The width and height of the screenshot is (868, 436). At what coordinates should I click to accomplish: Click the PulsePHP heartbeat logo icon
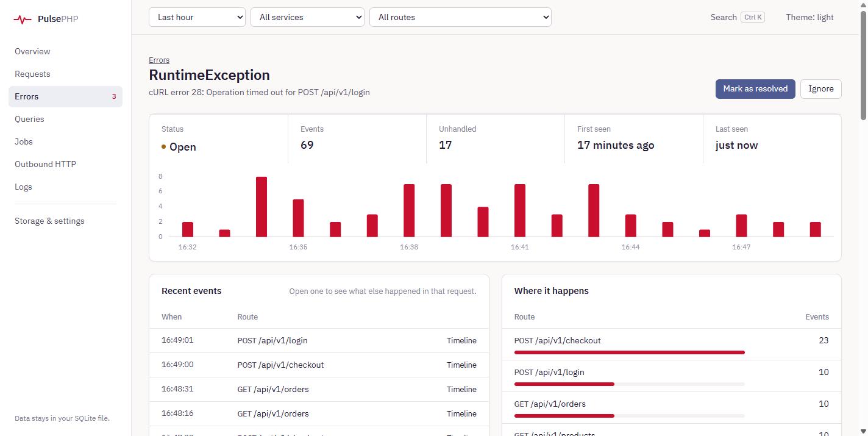pos(23,20)
